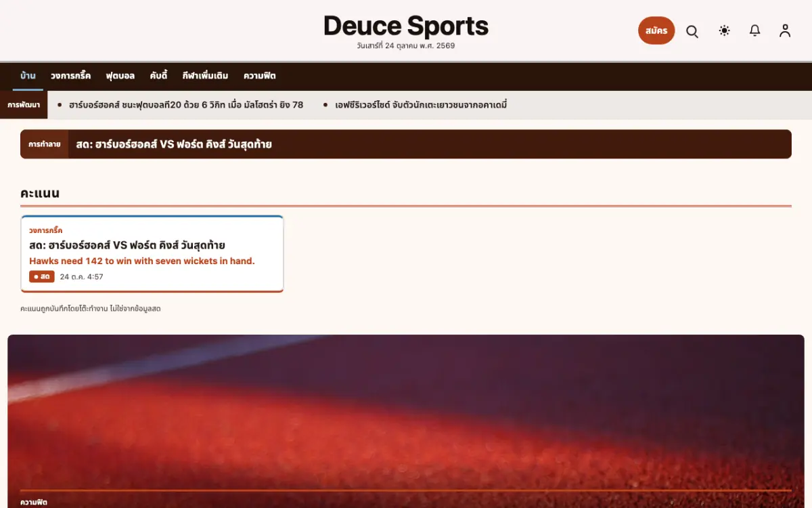Screen dimensions: 812x508
Task: Click the score disclaimer note คะแนนถูกบันทึกโดยโต๊ะทำงาน
Action: pyautogui.click(x=91, y=309)
